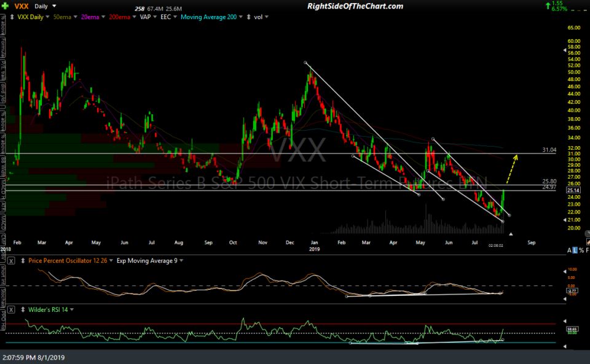Image resolution: width=590 pixels, height=364 pixels.
Task: Enable the VAP volume-at-price overlay
Action: [x=144, y=17]
